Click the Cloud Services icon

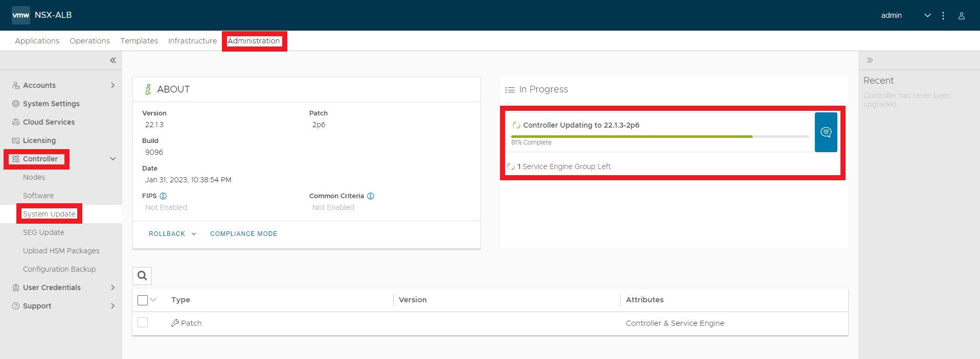coord(16,122)
